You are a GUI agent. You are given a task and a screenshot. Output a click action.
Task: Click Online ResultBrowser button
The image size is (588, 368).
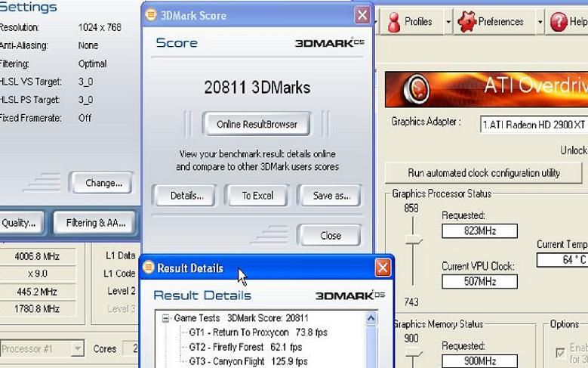tap(257, 124)
